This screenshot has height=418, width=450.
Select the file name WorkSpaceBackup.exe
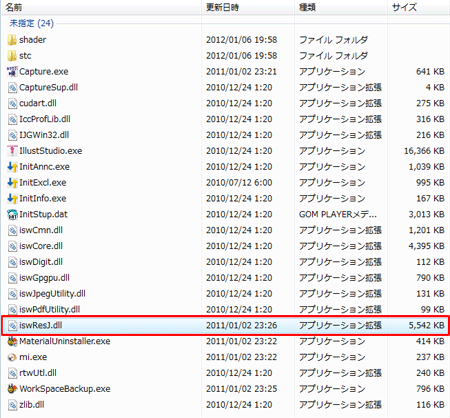pyautogui.click(x=65, y=389)
